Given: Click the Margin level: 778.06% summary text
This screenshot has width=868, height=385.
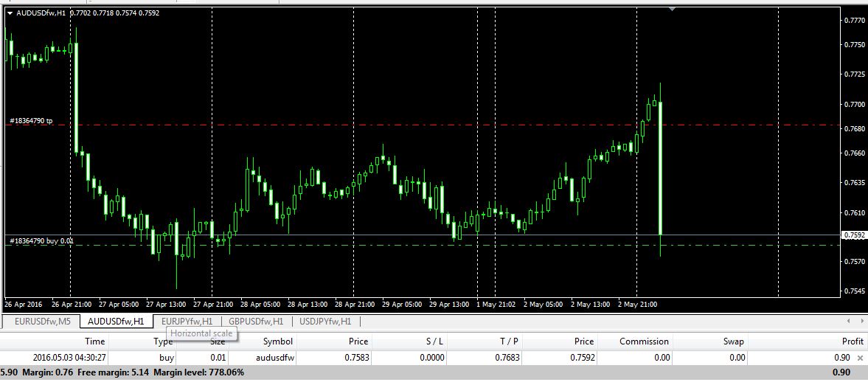Looking at the screenshot, I should click(198, 372).
